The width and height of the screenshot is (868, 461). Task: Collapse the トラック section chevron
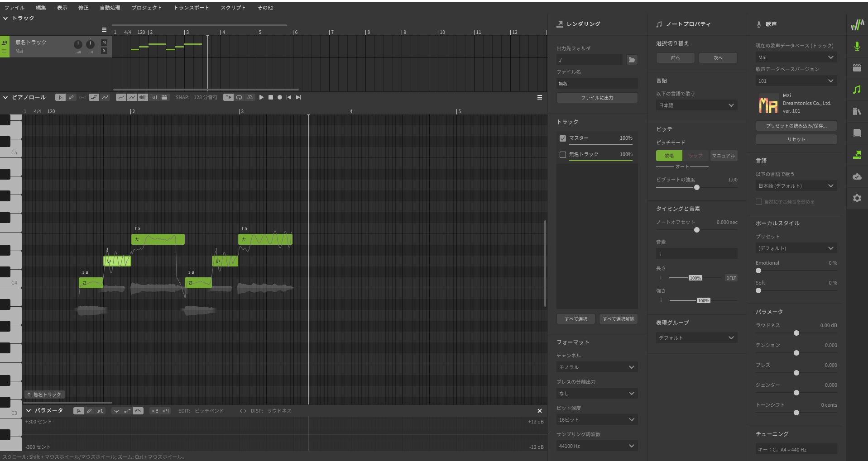5,18
